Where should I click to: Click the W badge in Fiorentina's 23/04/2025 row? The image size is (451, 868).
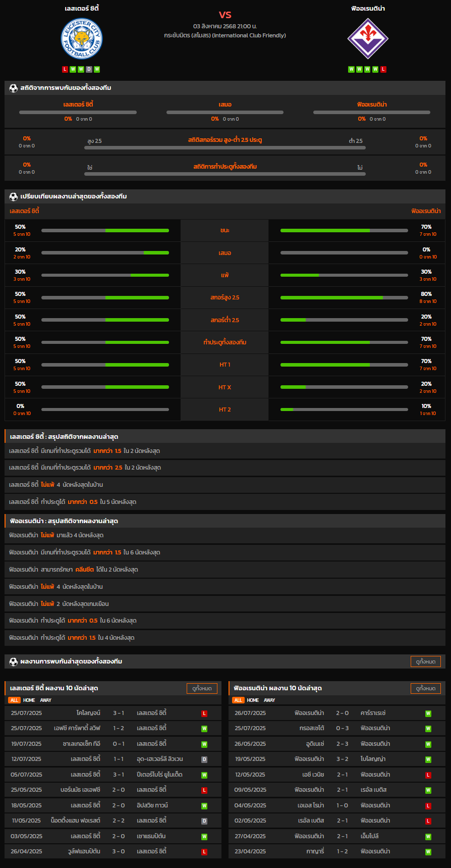tap(428, 852)
